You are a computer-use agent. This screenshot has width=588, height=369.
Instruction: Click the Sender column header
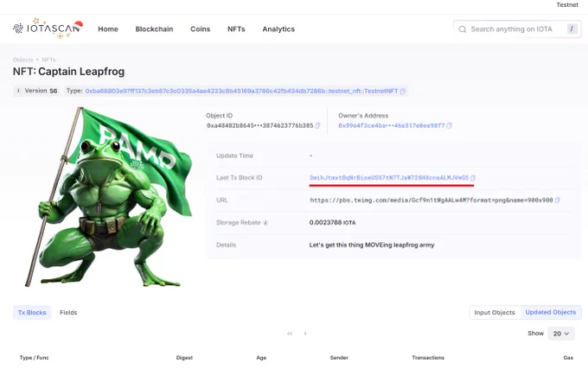[339, 358]
